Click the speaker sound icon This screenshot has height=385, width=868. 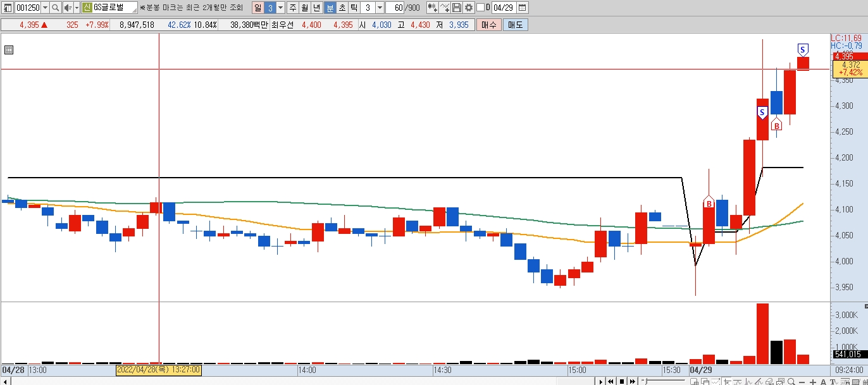[68, 8]
